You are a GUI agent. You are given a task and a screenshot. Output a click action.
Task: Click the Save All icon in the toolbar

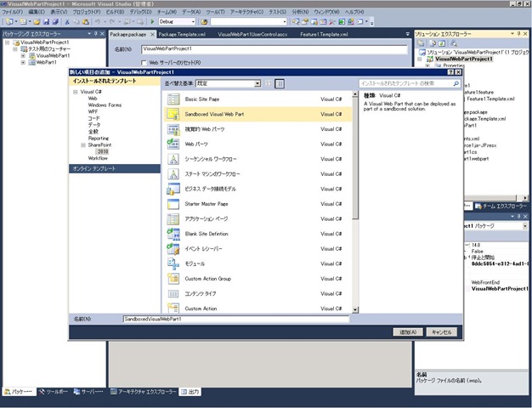55,22
